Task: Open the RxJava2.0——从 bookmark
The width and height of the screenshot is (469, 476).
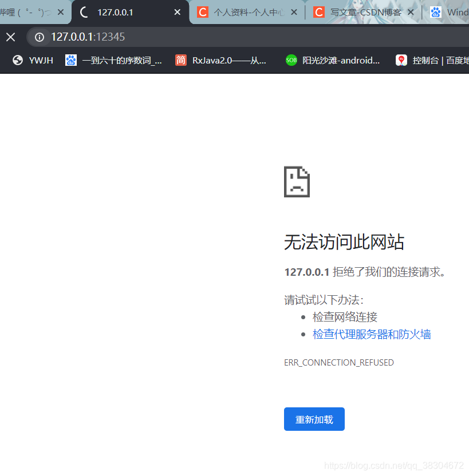Action: (227, 59)
